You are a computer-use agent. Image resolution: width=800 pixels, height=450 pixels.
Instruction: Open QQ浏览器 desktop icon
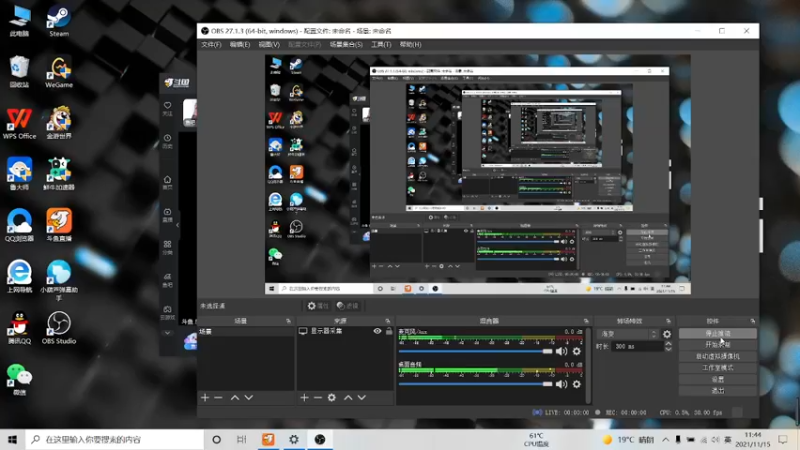pos(19,225)
